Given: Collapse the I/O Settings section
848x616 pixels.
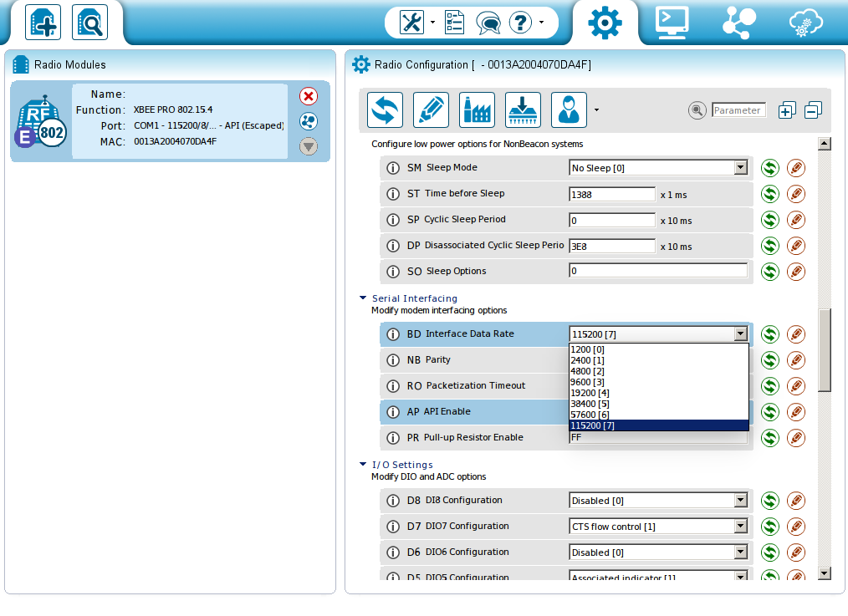Looking at the screenshot, I should (x=363, y=464).
